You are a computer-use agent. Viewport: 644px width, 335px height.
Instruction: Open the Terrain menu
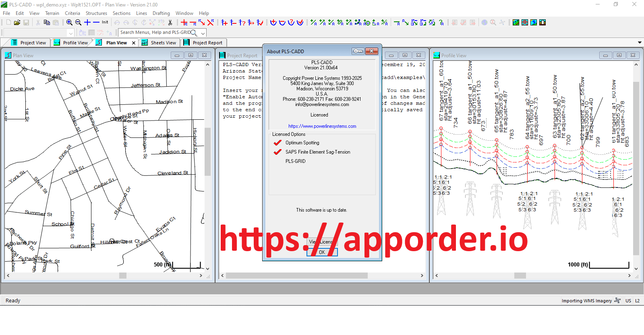coord(52,13)
